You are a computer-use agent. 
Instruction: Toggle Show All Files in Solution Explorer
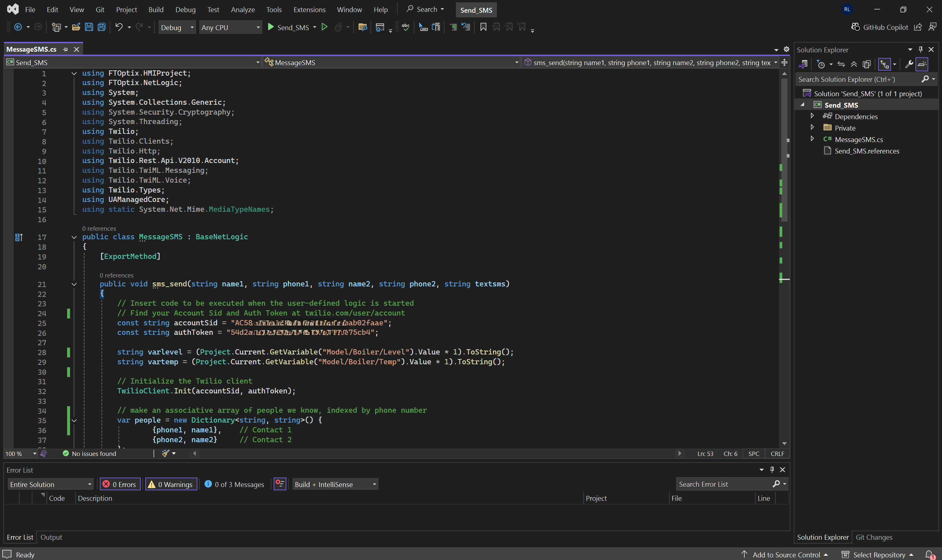(866, 64)
